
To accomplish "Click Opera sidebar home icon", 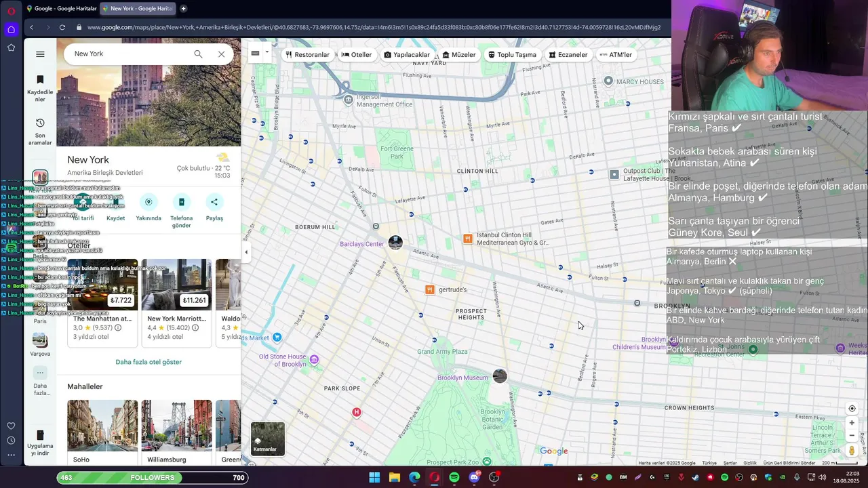I will (x=11, y=29).
